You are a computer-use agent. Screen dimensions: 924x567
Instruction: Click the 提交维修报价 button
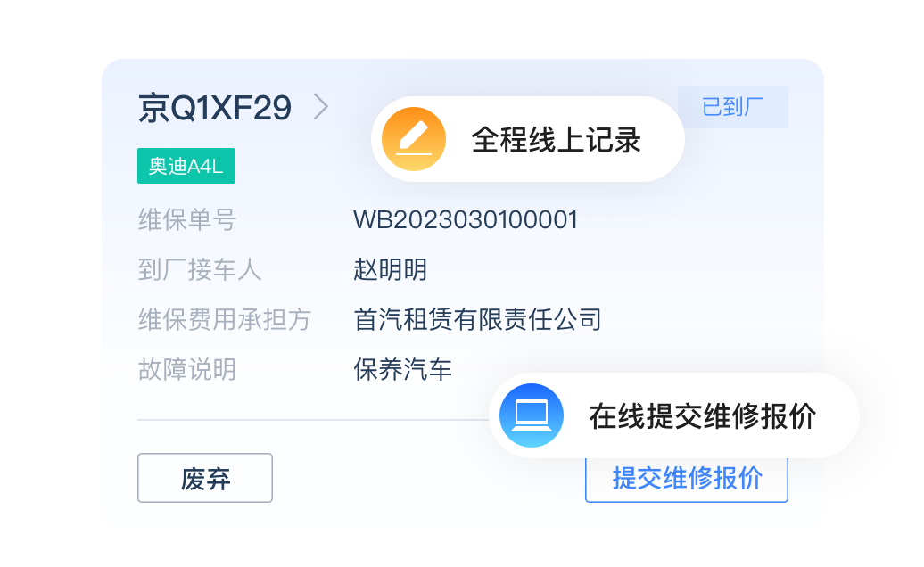687,480
